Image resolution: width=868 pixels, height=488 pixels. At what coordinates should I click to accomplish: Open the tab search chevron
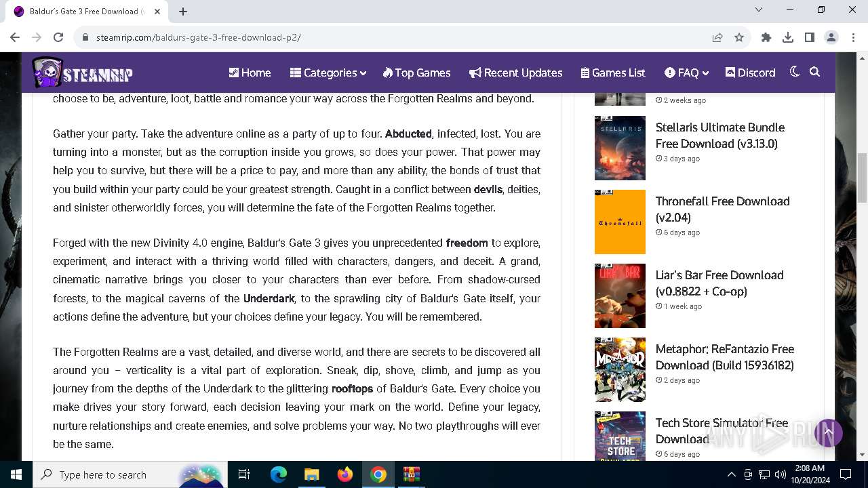[x=759, y=9]
